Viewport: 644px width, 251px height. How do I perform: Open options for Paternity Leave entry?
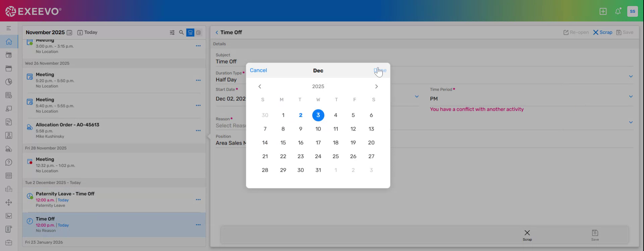(198, 200)
